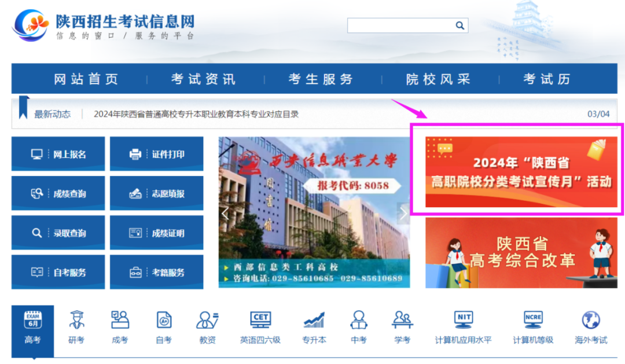Click the 网上报名 button
The height and width of the screenshot is (364, 625).
pos(58,154)
